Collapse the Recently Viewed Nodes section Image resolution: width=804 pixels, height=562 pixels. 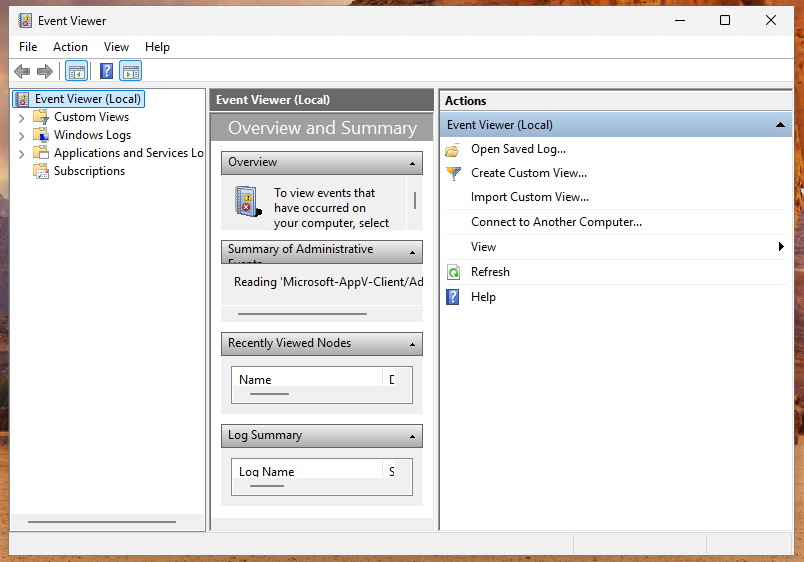click(412, 344)
